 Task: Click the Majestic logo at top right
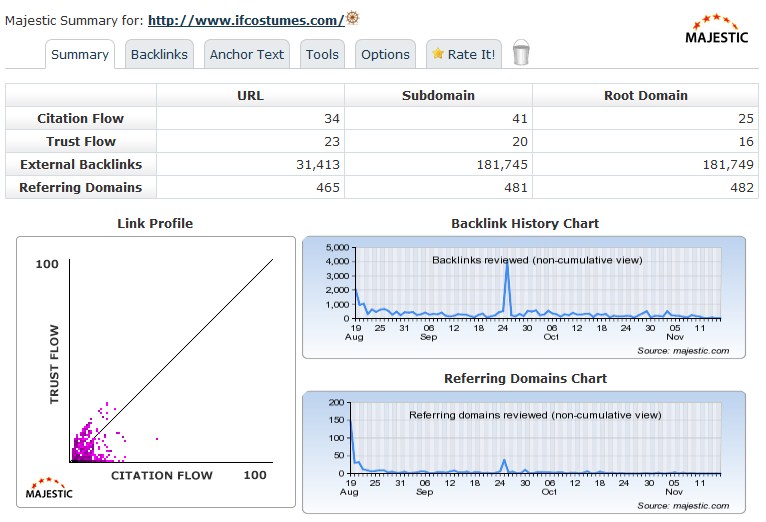tap(716, 30)
